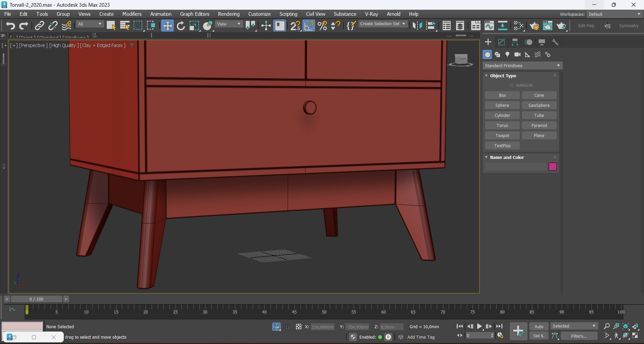The image size is (644, 344).
Task: Collapse the Object Type rollout
Action: (503, 76)
